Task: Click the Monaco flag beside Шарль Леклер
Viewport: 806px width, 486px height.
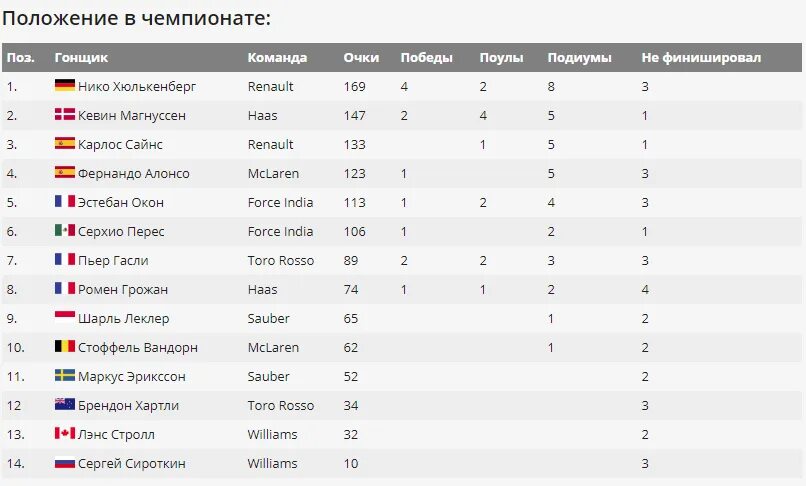Action: tap(65, 317)
